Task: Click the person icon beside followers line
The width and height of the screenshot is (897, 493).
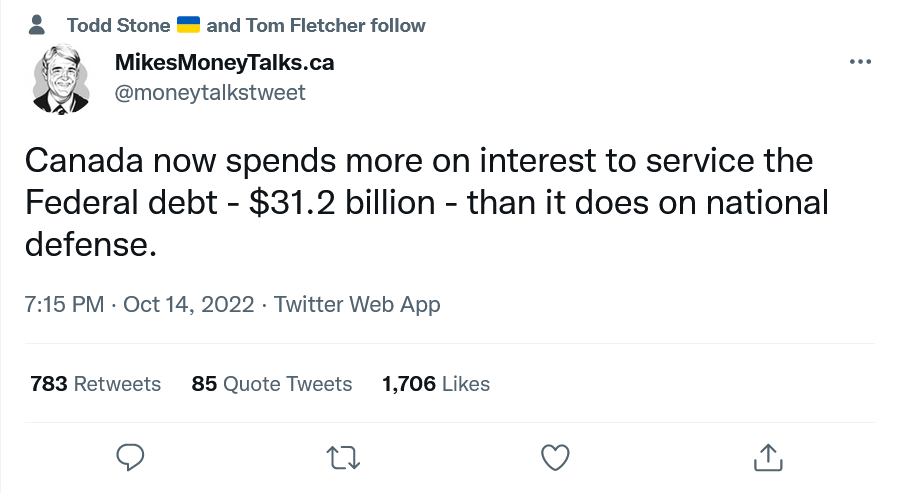Action: [x=37, y=25]
